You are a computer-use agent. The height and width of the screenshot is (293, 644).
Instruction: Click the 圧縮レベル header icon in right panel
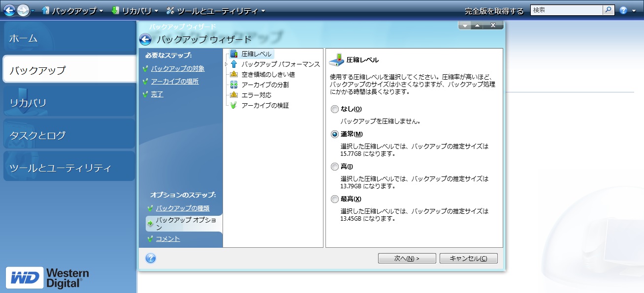(x=337, y=59)
